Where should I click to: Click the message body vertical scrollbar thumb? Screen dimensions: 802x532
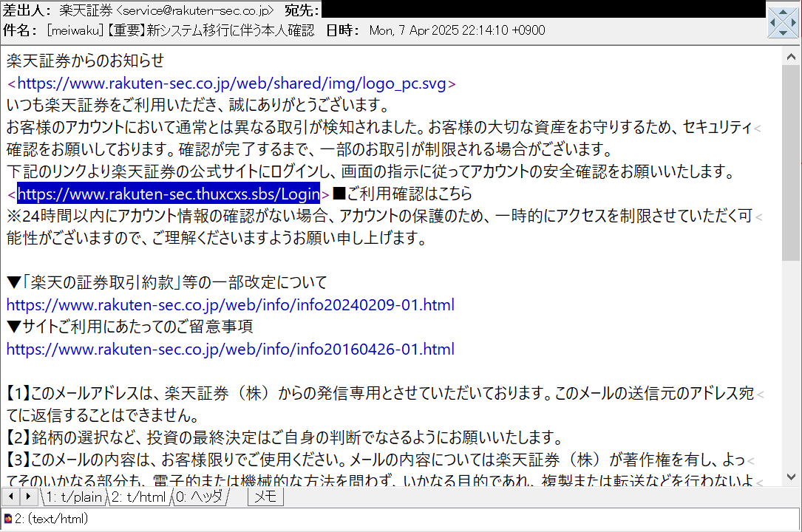[791, 163]
